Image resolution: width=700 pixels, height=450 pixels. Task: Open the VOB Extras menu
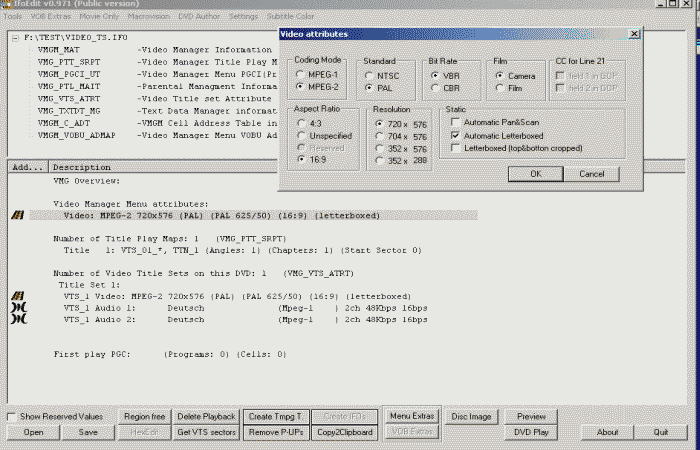[x=49, y=16]
